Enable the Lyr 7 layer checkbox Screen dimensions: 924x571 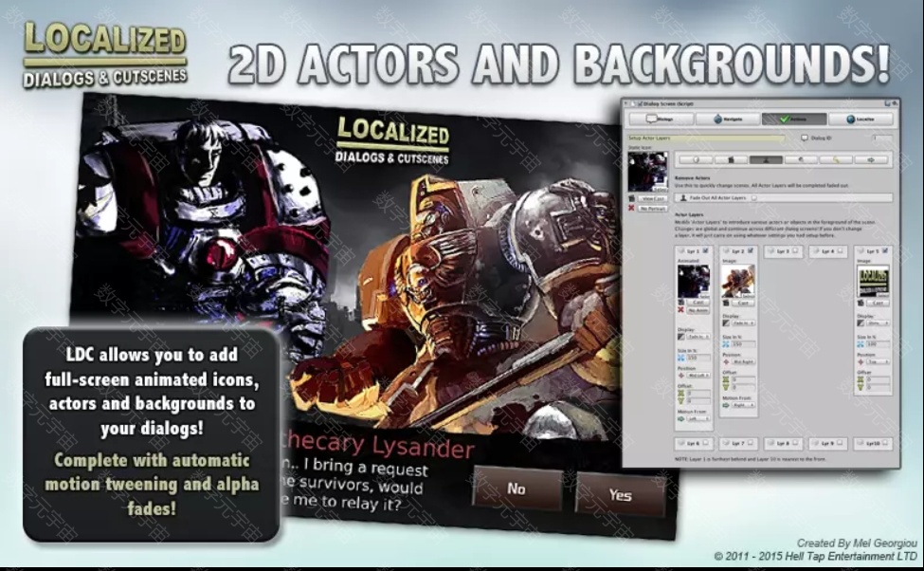(x=751, y=443)
